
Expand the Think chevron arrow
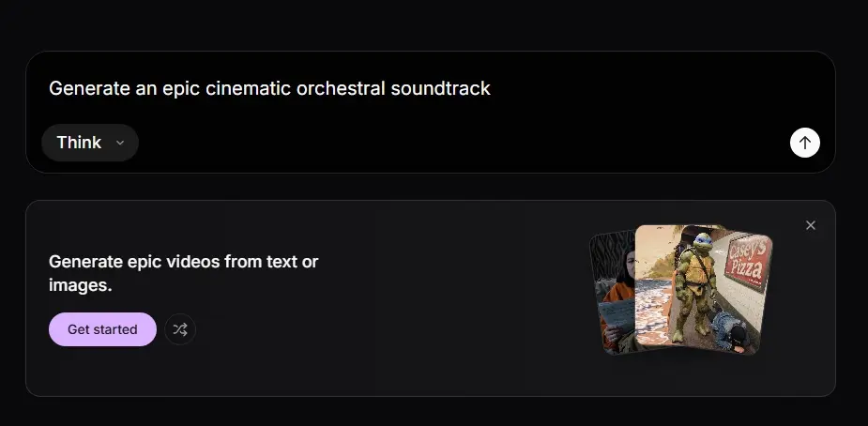[120, 143]
